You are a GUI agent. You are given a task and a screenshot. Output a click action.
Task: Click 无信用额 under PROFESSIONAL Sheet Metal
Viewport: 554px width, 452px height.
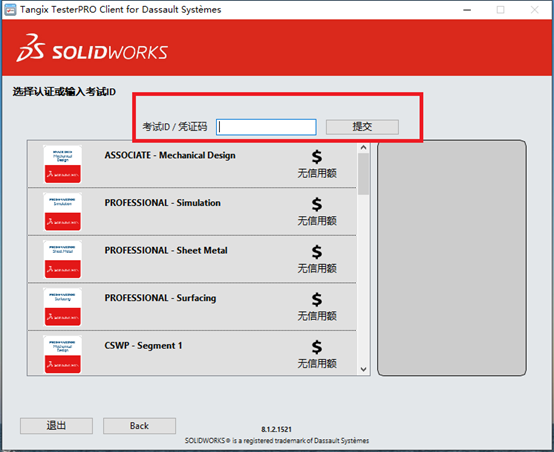point(317,268)
